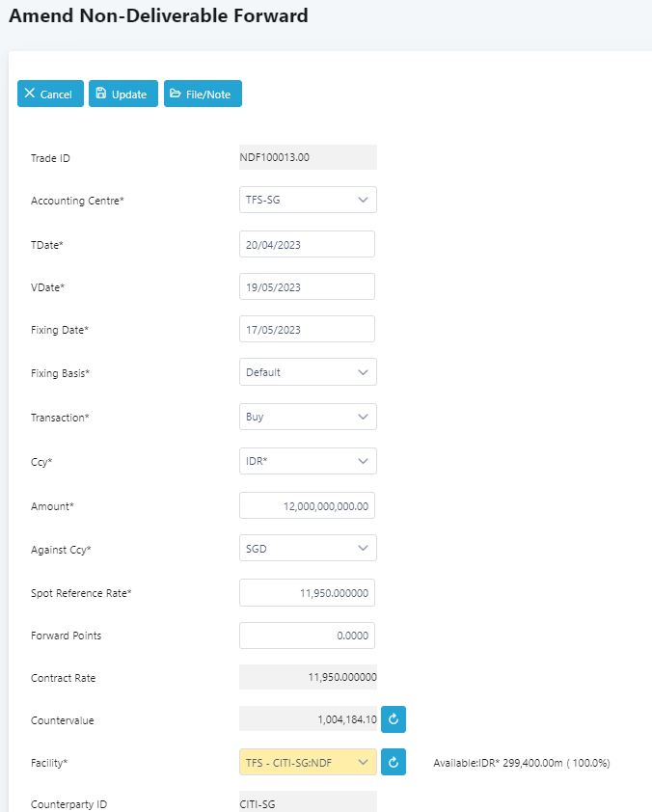Click the Amount input field
Screen dimensions: 652x812
[x=307, y=505]
